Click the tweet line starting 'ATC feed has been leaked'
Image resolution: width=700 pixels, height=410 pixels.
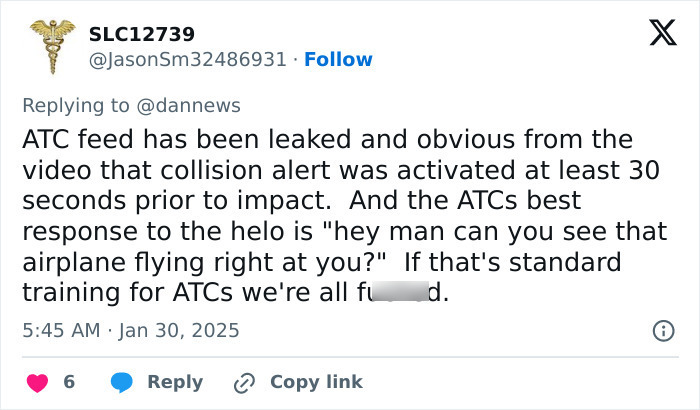tap(328, 139)
